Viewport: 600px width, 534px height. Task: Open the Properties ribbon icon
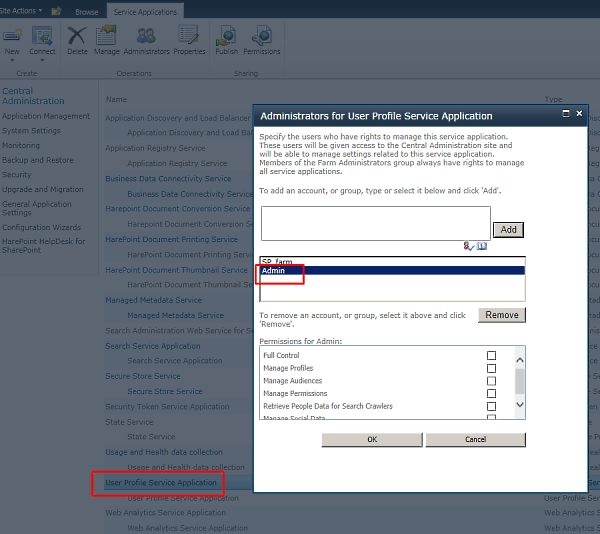click(x=189, y=35)
